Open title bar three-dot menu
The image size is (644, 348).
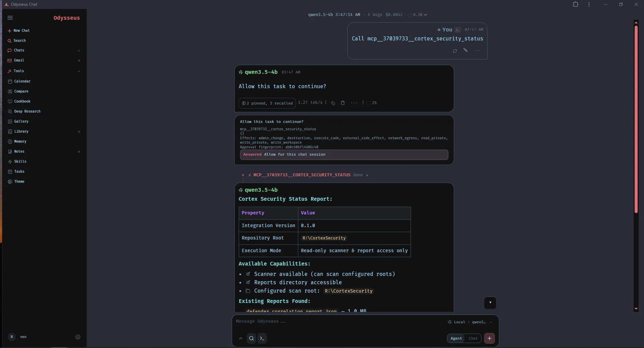(589, 4)
